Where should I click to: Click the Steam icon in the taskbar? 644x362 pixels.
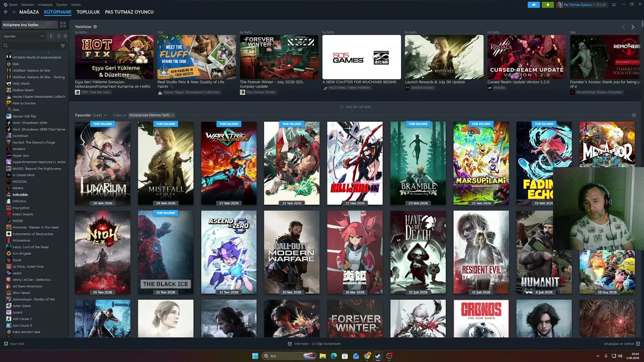(x=378, y=356)
